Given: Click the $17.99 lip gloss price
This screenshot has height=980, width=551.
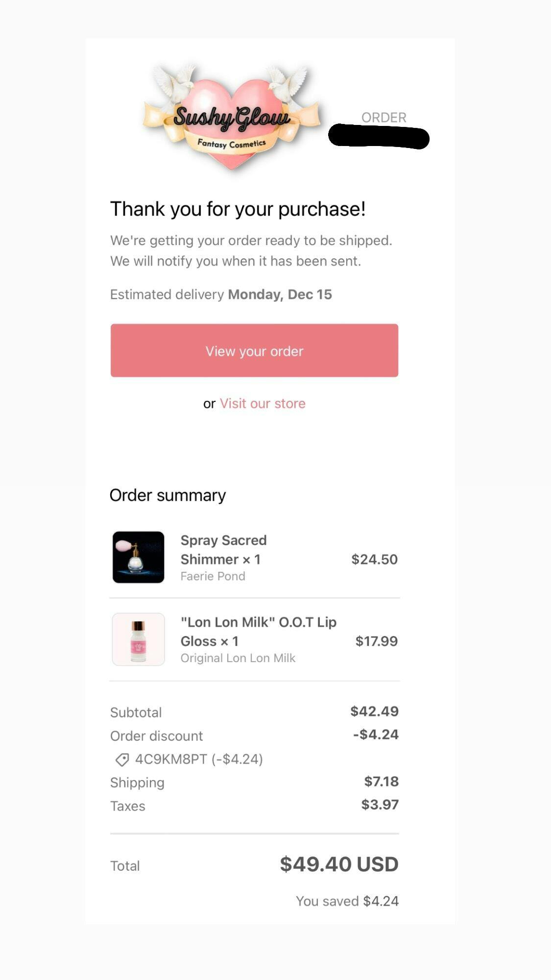Looking at the screenshot, I should pyautogui.click(x=376, y=641).
